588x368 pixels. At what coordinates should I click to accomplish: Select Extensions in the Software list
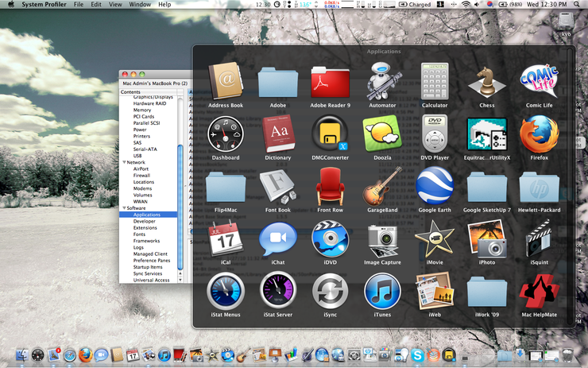tap(145, 227)
